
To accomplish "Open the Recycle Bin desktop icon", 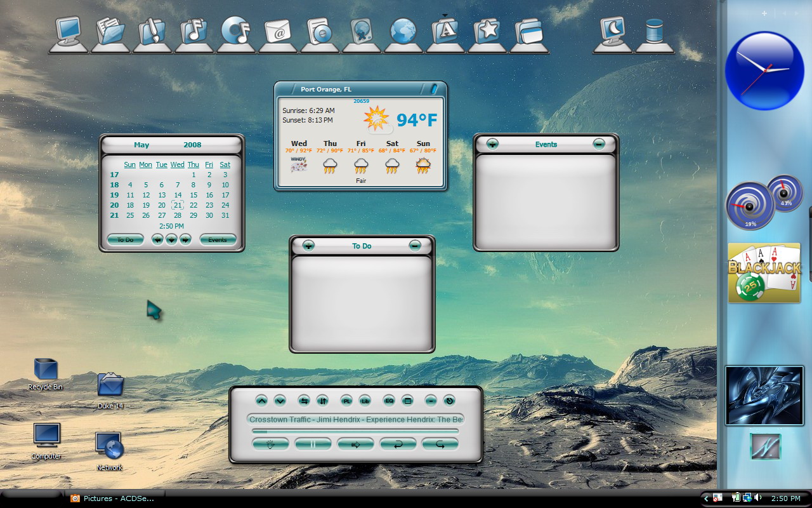I will (x=45, y=374).
